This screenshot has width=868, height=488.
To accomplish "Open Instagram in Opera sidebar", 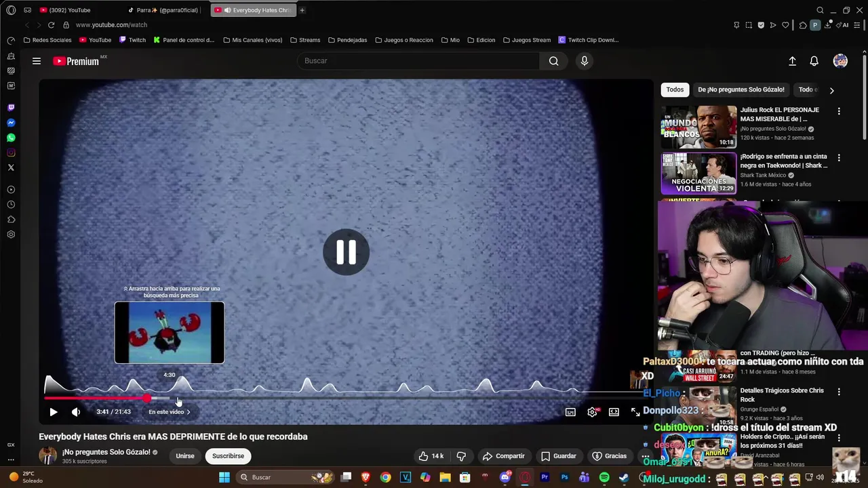I will click(11, 152).
